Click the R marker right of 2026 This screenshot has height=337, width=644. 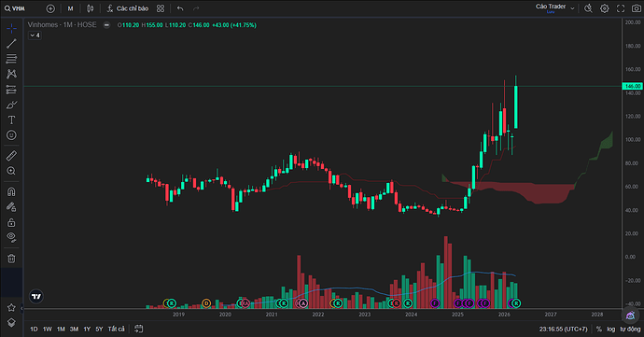(x=516, y=303)
